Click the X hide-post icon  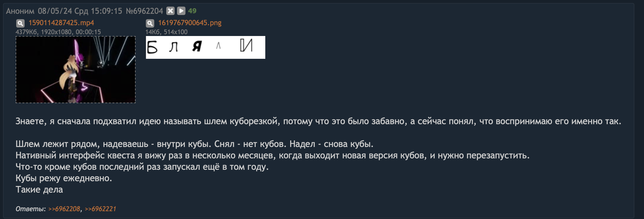pos(170,11)
